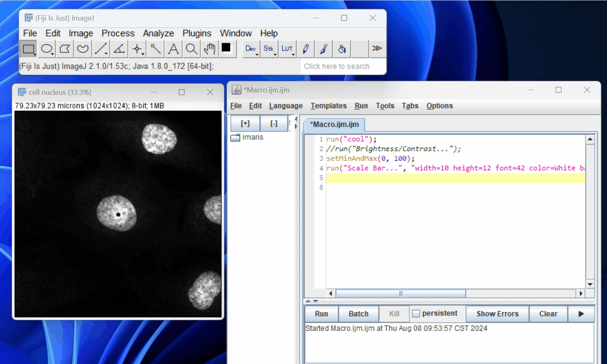Open script editor Tools menu
This screenshot has height=364, width=607.
(x=385, y=106)
